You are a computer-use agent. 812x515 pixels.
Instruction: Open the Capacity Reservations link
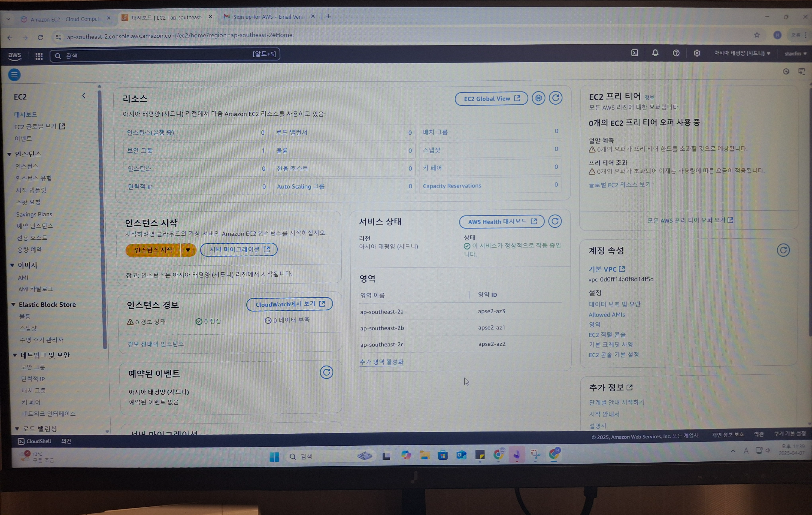pos(452,186)
